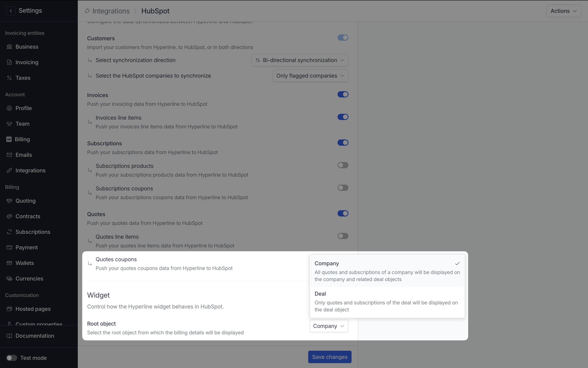The width and height of the screenshot is (588, 368).
Task: Open the Only flagged companies dropdown
Action: pyautogui.click(x=310, y=76)
